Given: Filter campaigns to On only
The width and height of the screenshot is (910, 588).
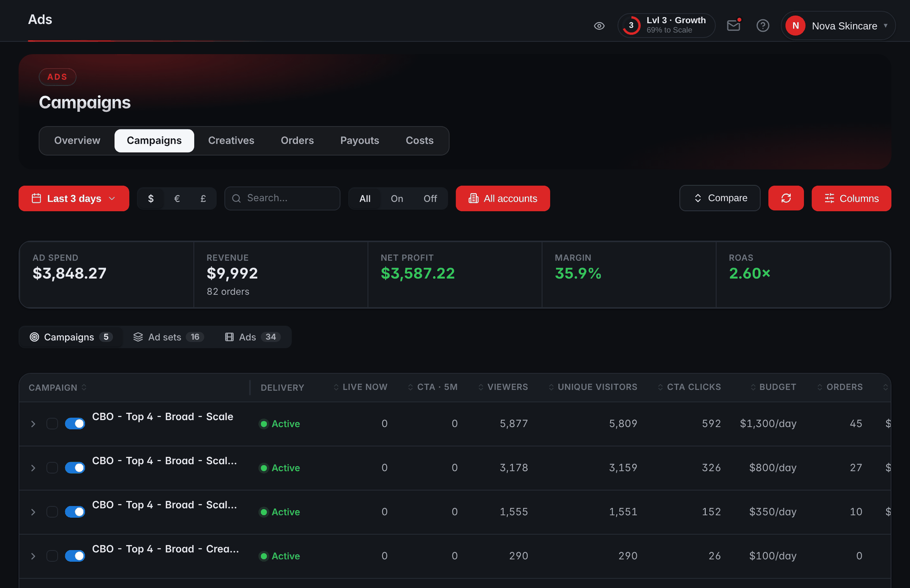Looking at the screenshot, I should 397,199.
